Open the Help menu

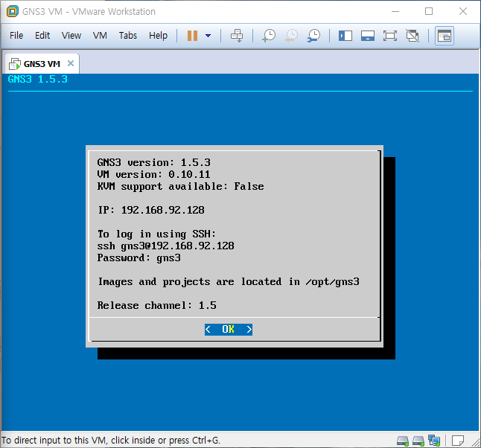point(158,36)
